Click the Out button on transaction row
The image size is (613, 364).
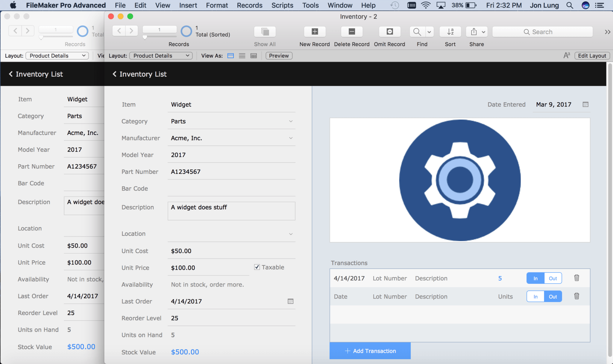click(x=553, y=278)
